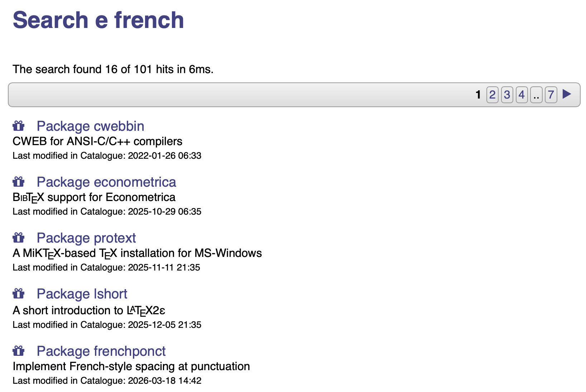The height and width of the screenshot is (392, 586).
Task: Open the Package frenchponct link
Action: pyautogui.click(x=101, y=351)
